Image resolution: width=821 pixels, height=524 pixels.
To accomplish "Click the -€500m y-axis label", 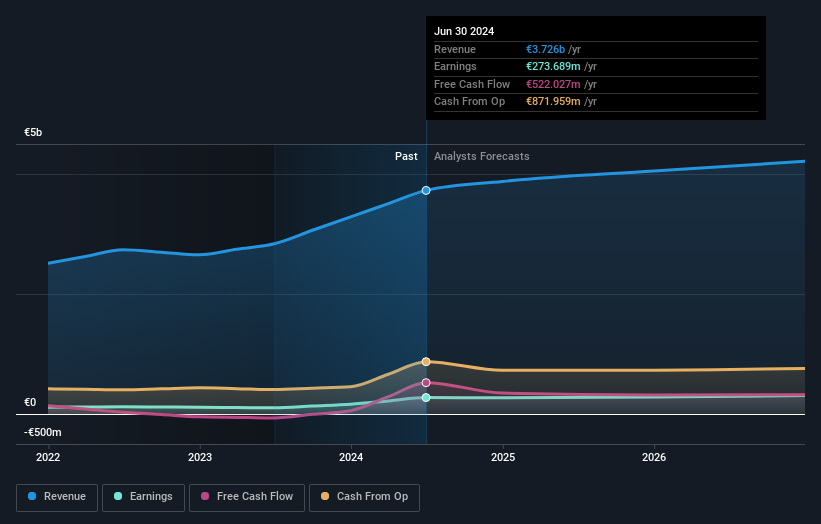I will pyautogui.click(x=42, y=432).
